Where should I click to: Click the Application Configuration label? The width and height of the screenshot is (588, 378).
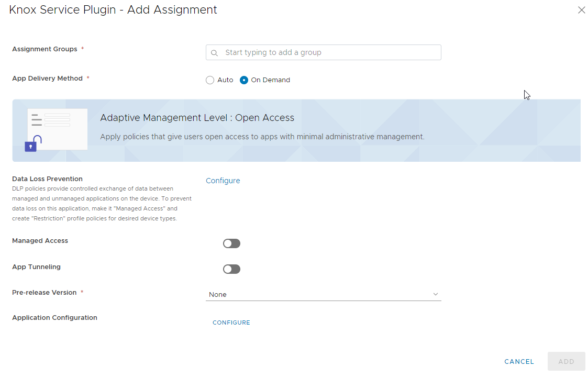(55, 318)
